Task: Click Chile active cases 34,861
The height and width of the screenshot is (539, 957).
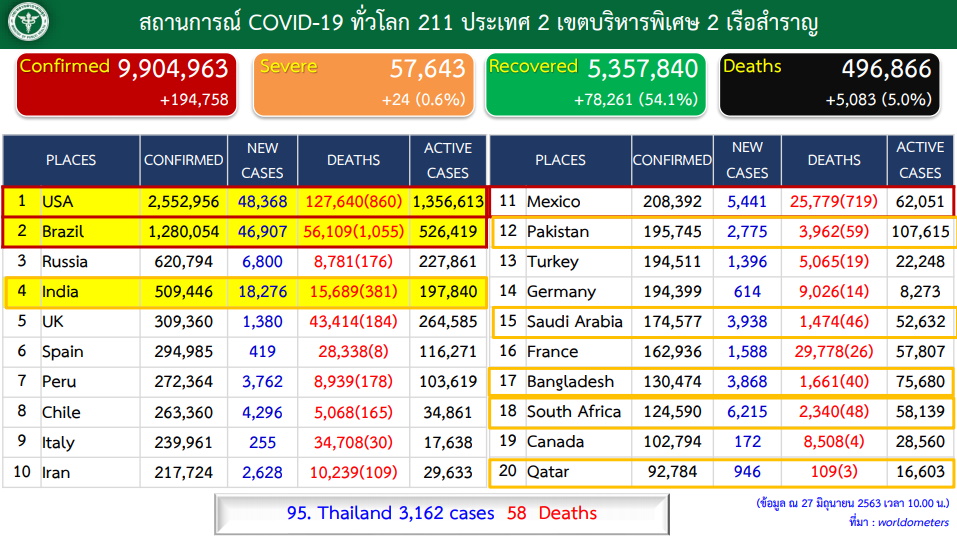Action: point(448,412)
